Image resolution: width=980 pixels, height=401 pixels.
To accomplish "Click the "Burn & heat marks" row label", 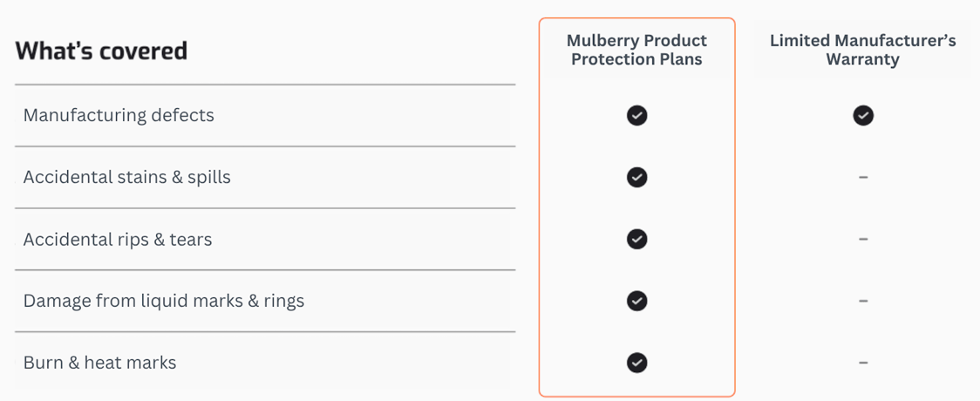I will click(x=99, y=363).
